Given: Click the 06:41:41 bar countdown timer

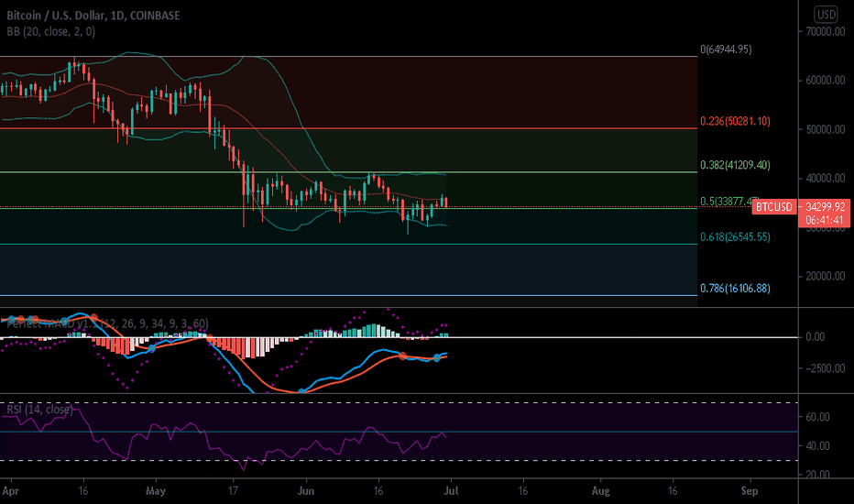Looking at the screenshot, I should point(825,220).
